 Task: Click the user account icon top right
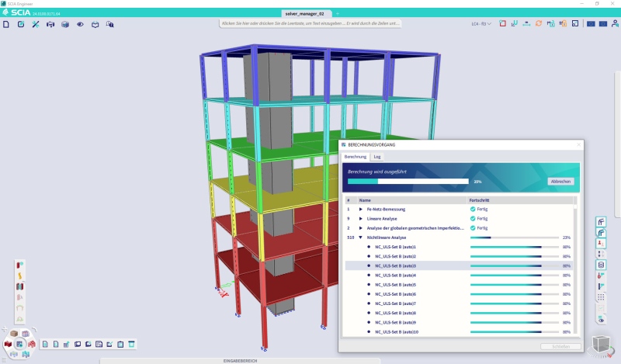pyautogui.click(x=615, y=24)
